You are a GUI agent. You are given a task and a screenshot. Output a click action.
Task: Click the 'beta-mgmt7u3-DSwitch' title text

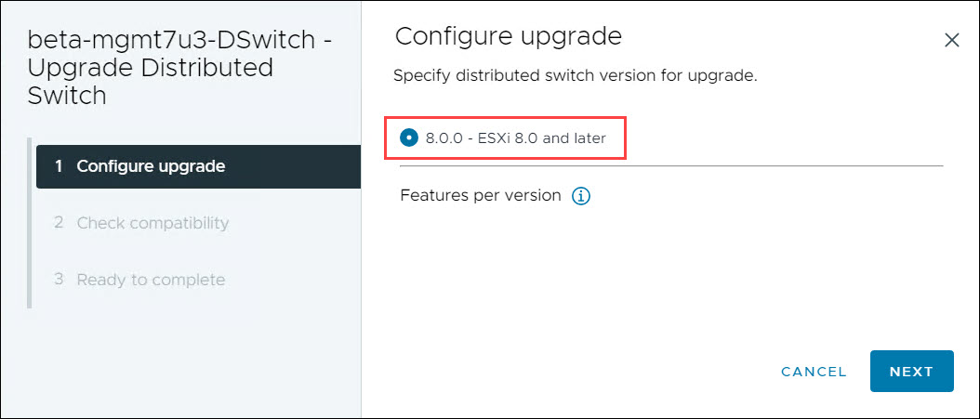(x=171, y=41)
